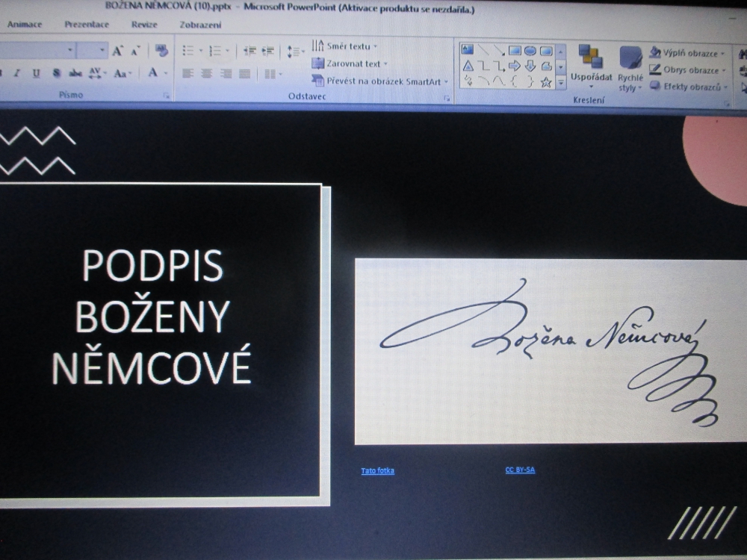This screenshot has height=560, width=747.
Task: Decrease the list indent level
Action: pyautogui.click(x=249, y=51)
